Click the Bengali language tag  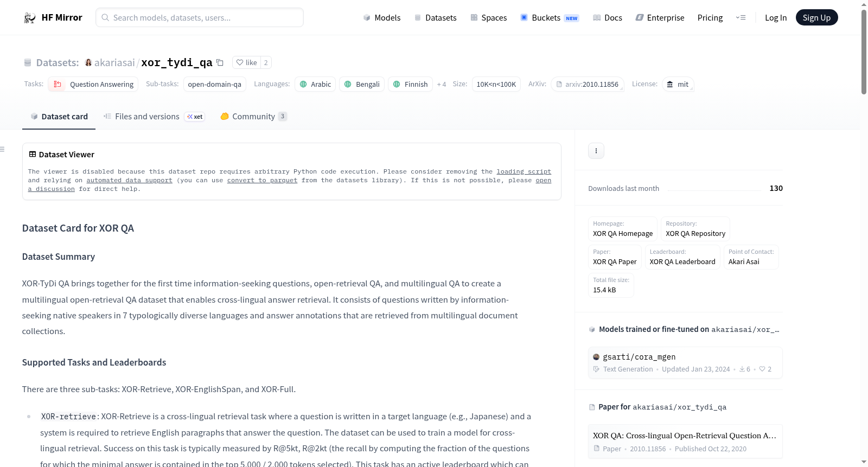click(362, 84)
